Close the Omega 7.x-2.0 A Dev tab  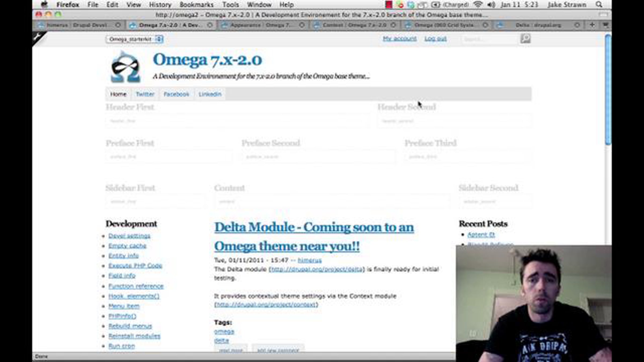pos(210,25)
